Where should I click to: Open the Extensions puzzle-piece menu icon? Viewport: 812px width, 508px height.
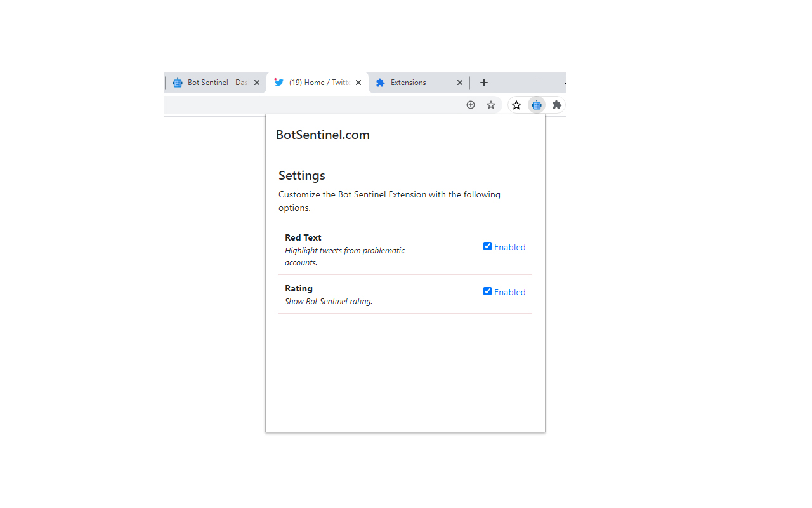(556, 105)
